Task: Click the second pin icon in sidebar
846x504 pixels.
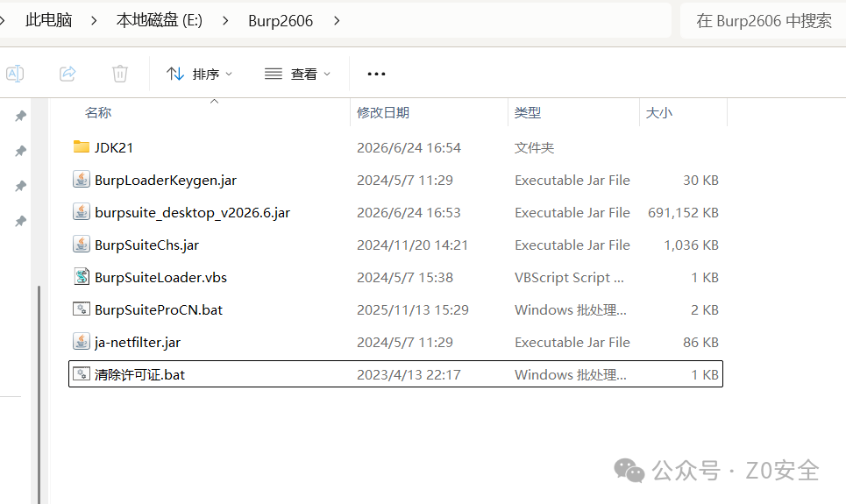Action: pos(20,151)
